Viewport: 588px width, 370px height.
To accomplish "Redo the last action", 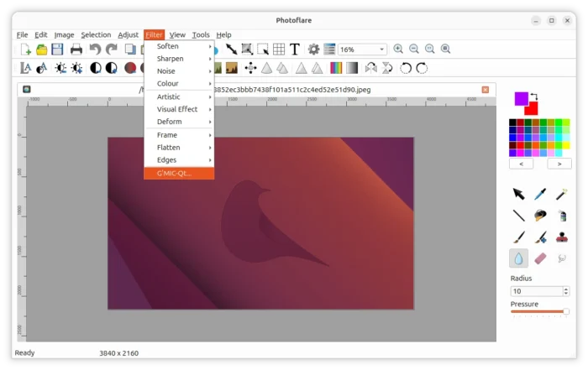I will click(x=112, y=49).
